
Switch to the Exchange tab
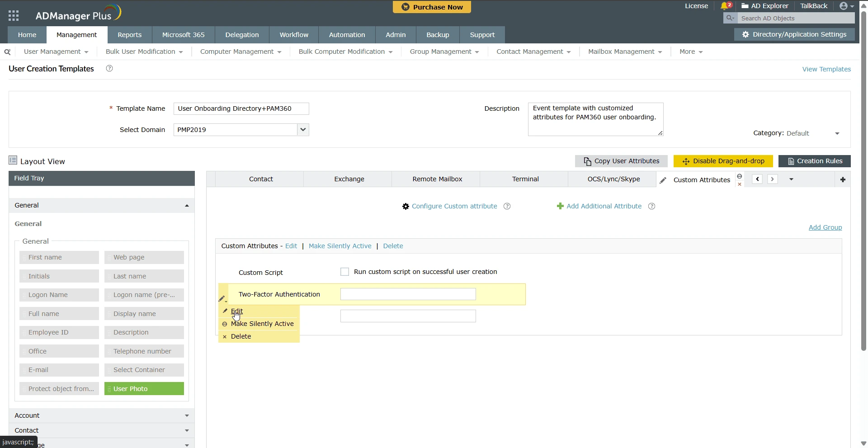(x=349, y=179)
